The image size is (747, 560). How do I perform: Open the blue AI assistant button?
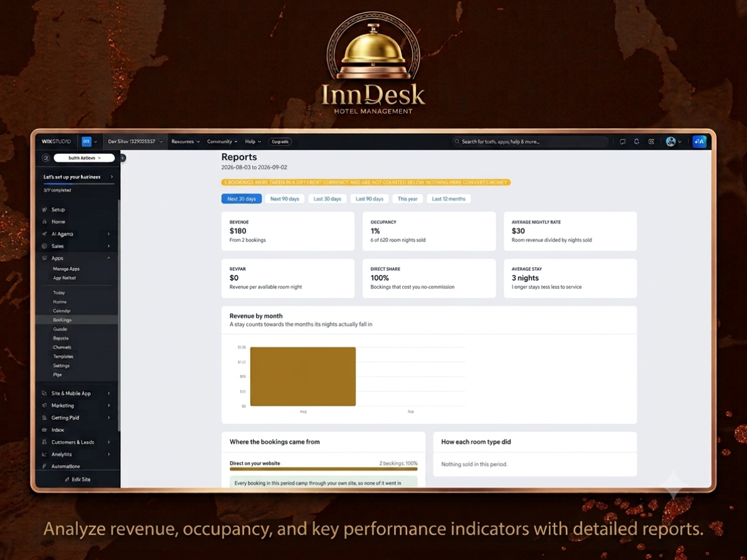[699, 141]
